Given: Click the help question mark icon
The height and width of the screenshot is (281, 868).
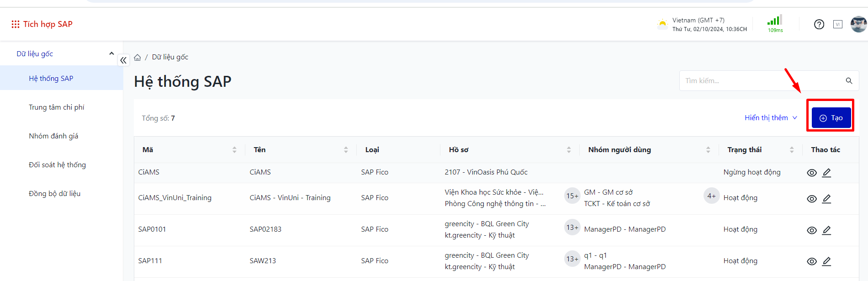Looking at the screenshot, I should click(819, 24).
